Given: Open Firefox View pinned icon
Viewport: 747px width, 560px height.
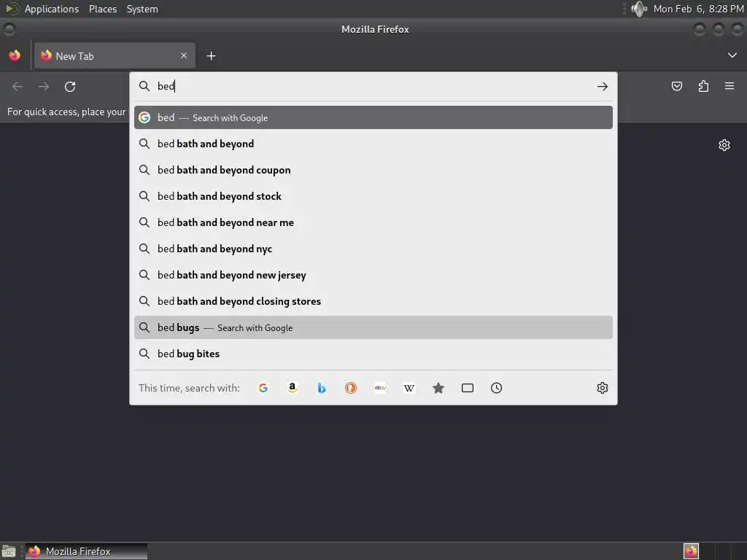Looking at the screenshot, I should click(15, 55).
